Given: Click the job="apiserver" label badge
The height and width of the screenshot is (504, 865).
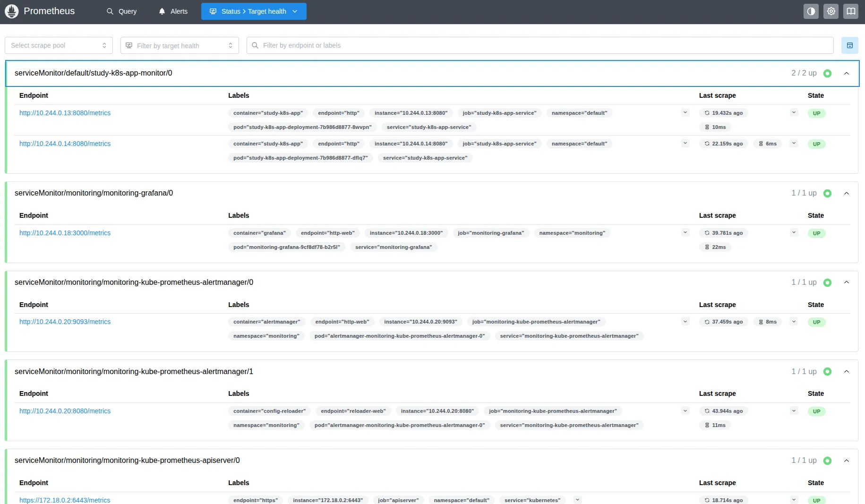Looking at the screenshot, I should (398, 500).
